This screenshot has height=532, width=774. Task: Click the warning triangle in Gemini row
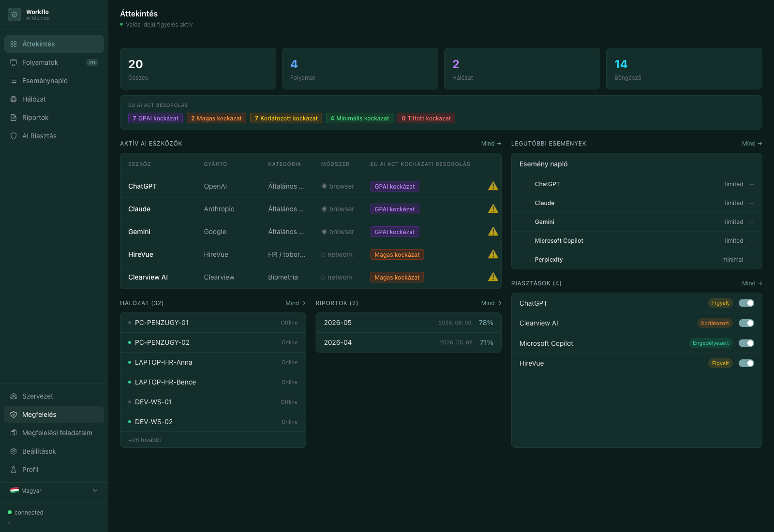493,232
